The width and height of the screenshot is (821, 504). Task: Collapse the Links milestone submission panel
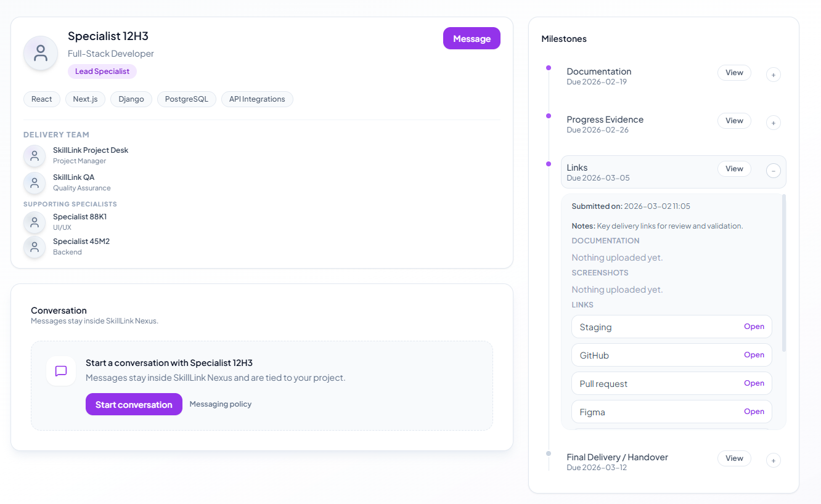coord(773,171)
